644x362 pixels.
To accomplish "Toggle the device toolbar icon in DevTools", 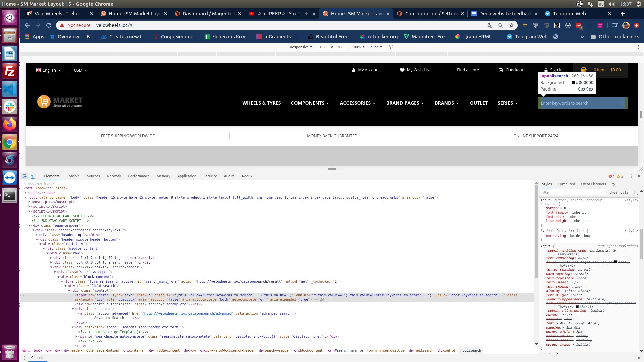I will point(33,176).
